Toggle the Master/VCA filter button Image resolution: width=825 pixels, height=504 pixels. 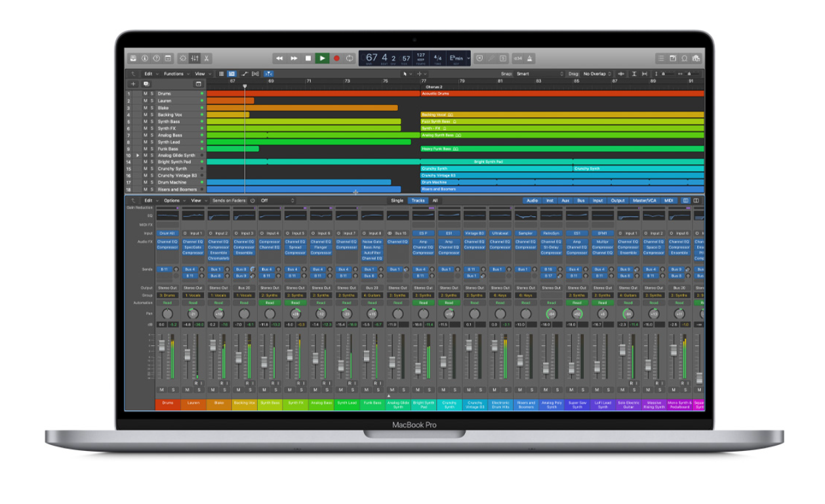[x=644, y=201]
